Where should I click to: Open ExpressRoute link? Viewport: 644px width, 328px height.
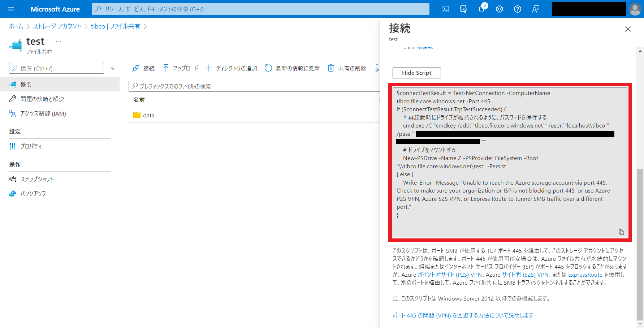585,275
